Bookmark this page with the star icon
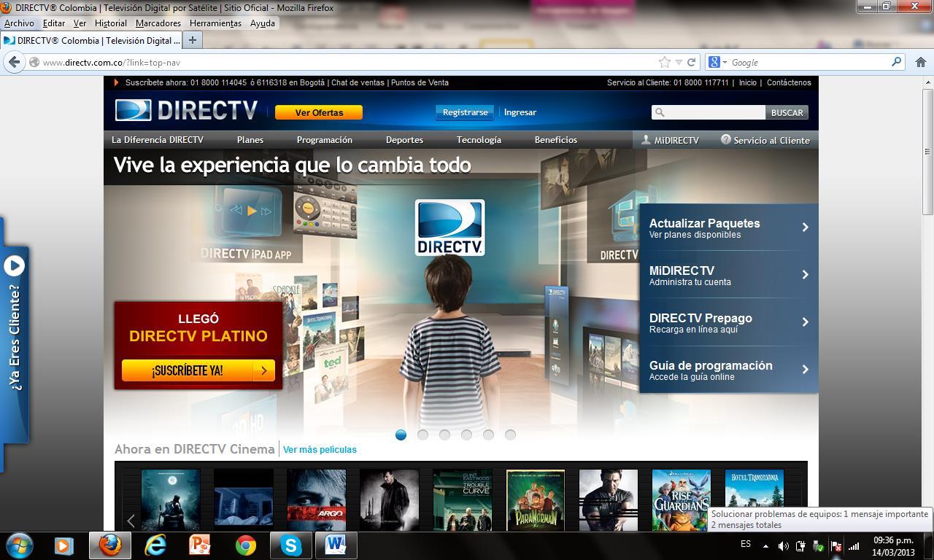Viewport: 934px width, 560px height. [665, 62]
